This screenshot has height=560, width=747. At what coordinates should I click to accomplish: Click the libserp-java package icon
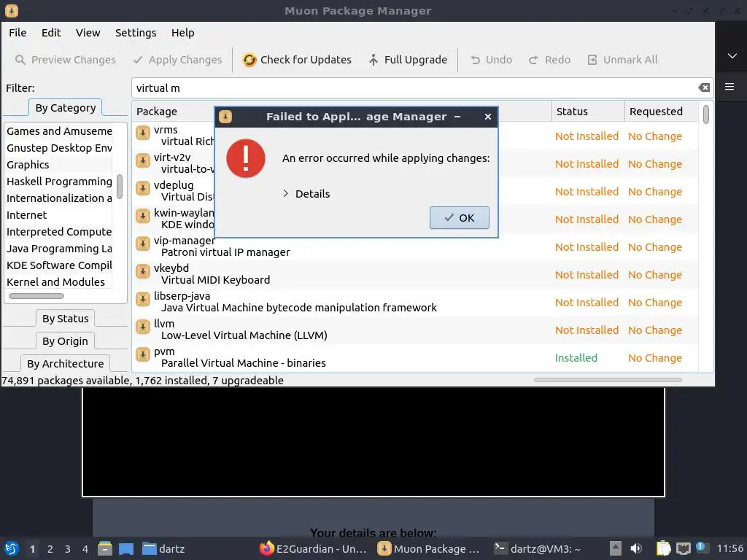click(x=143, y=298)
